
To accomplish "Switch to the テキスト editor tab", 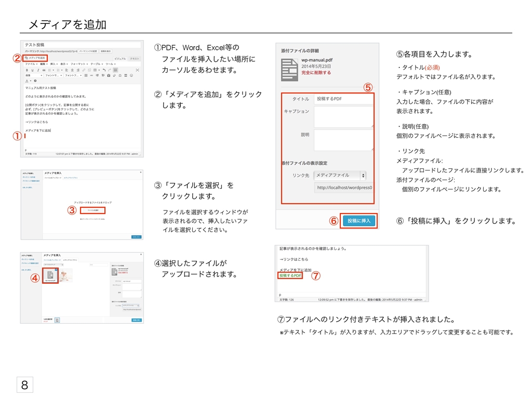I will click(x=135, y=59).
